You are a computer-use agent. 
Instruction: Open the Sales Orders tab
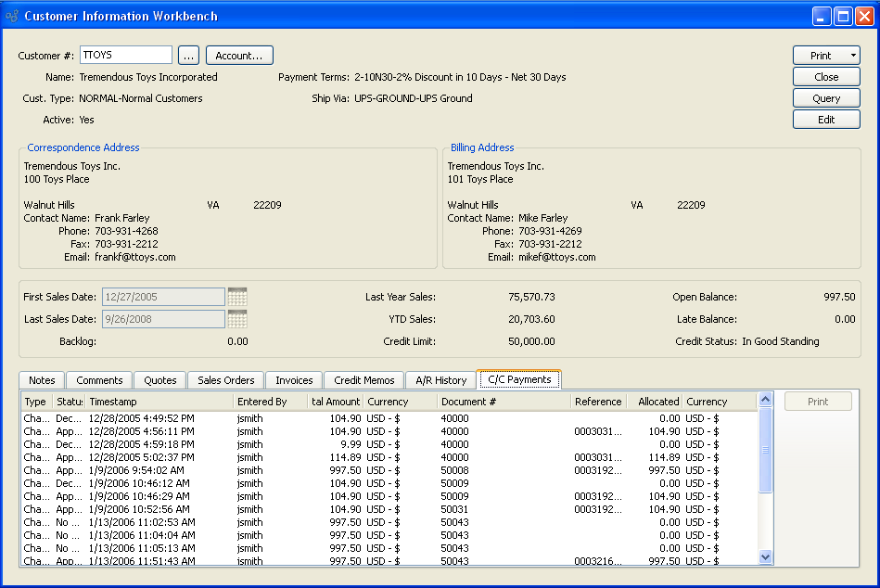click(x=225, y=380)
